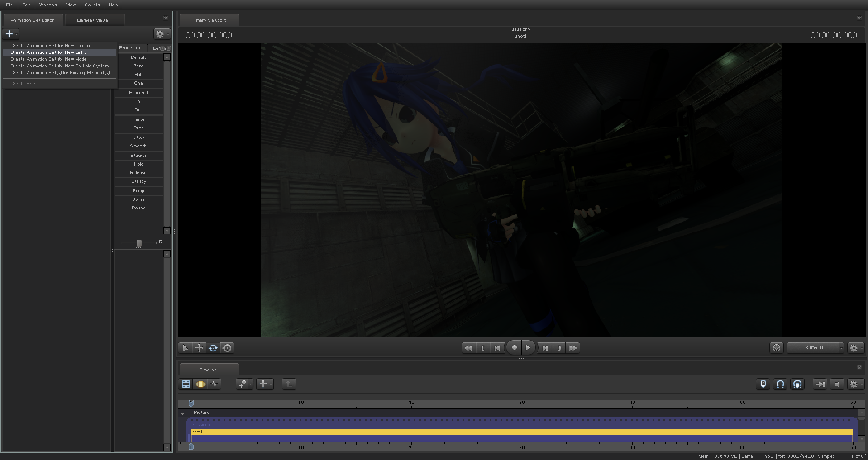
Task: Toggle the magnet snap icon
Action: pos(780,384)
